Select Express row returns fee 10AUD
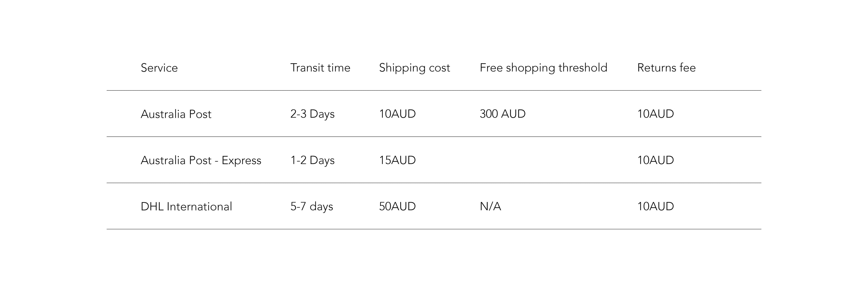This screenshot has height=289, width=868. (655, 160)
